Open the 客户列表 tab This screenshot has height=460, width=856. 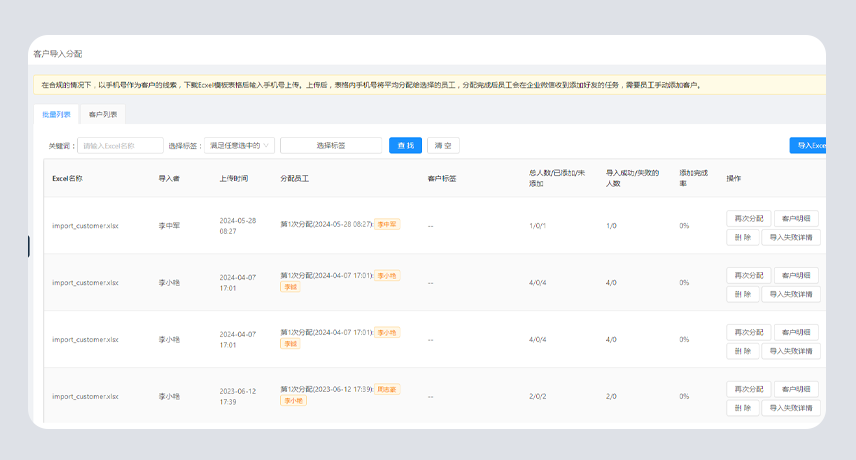point(102,114)
